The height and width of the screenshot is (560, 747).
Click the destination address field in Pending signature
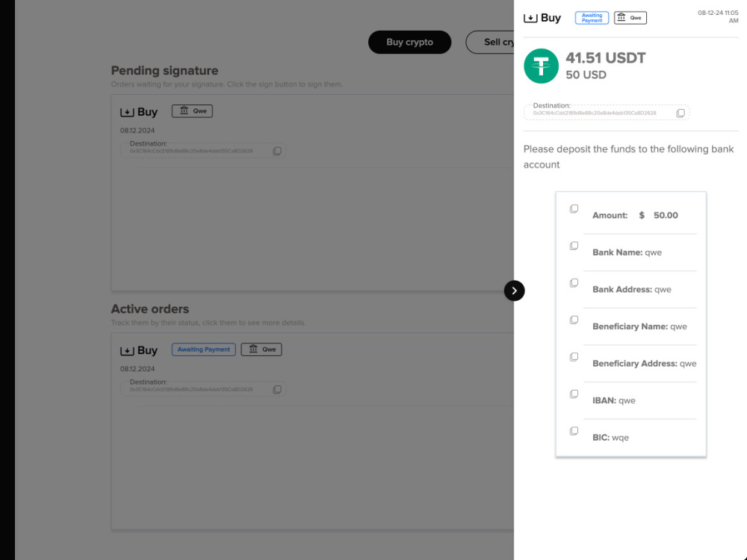(x=203, y=150)
